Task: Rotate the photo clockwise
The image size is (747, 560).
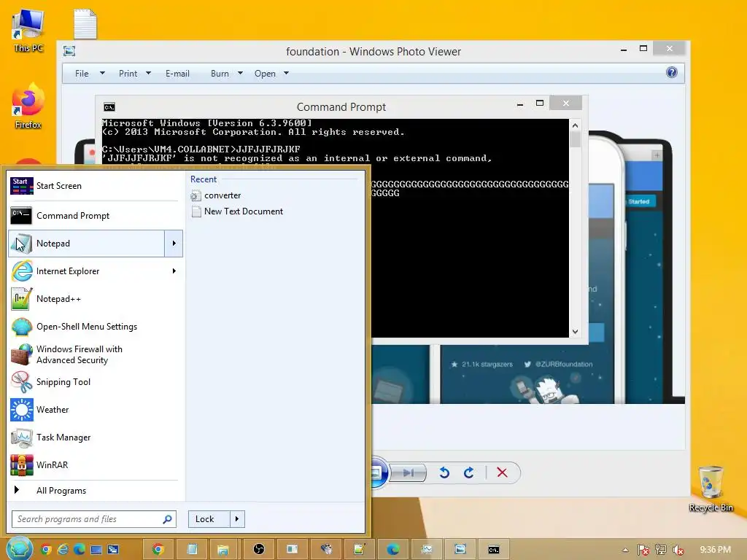Action: click(x=469, y=472)
